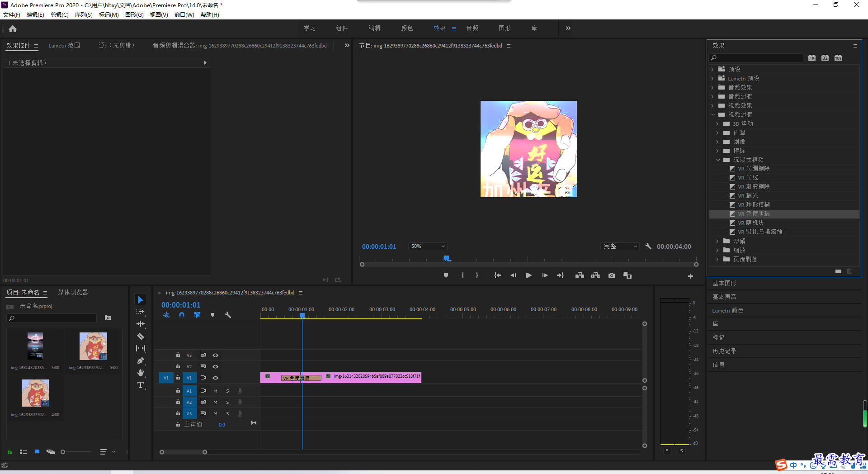Switch to the 颜色 workspace tab
This screenshot has height=474, width=868.
click(x=407, y=28)
